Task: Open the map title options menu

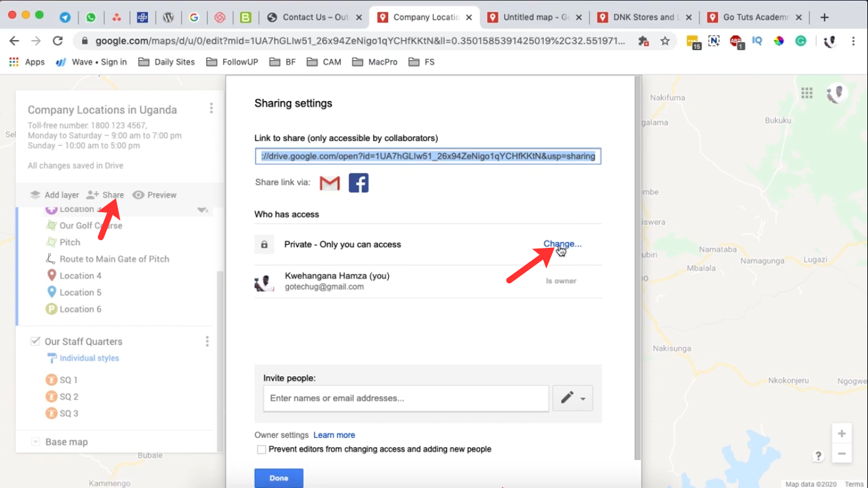Action: pos(211,109)
